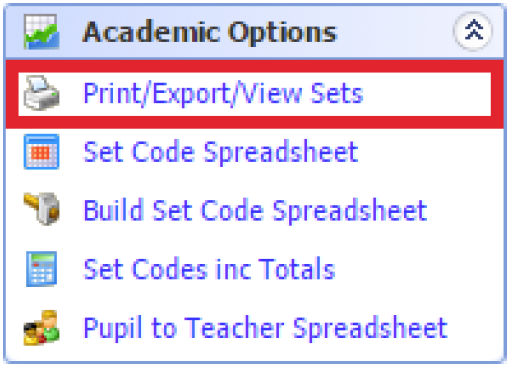Click the calculator icon for Set Codes inc Totals

click(x=42, y=269)
